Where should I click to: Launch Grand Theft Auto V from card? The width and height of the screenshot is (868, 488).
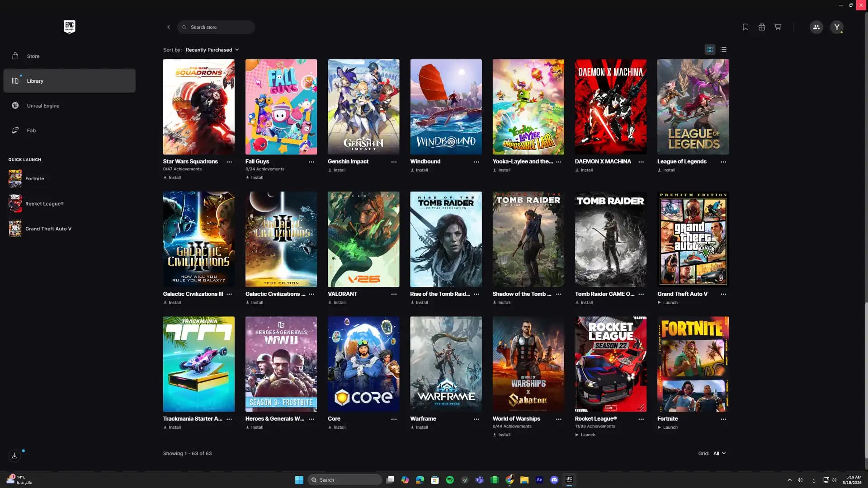[x=668, y=303]
